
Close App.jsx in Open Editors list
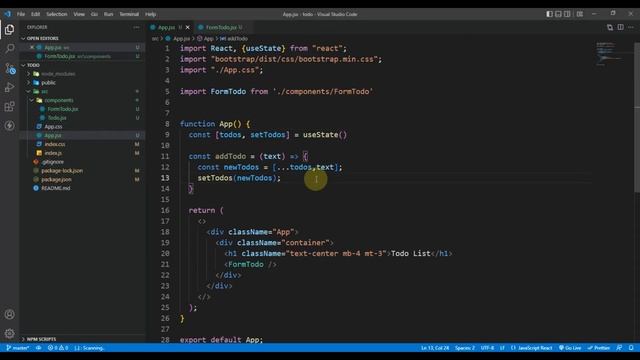click(32, 47)
